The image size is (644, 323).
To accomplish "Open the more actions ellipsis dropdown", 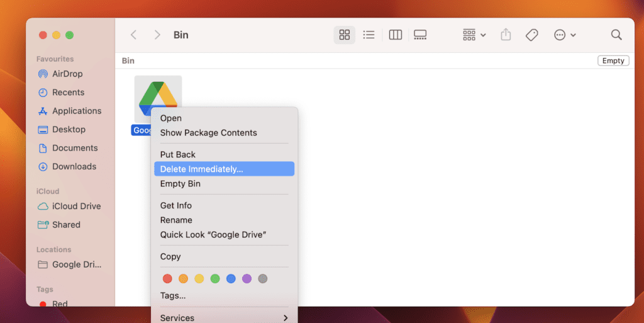I will pyautogui.click(x=565, y=35).
